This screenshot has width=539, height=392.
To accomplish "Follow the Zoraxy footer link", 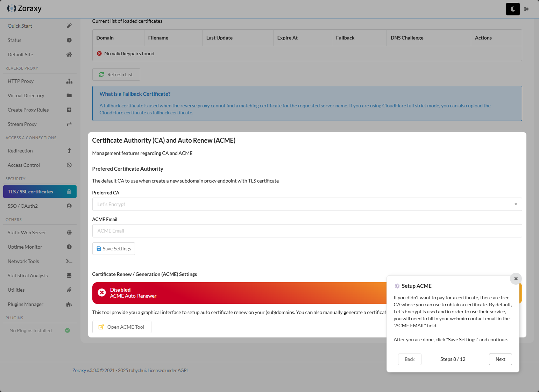I will pyautogui.click(x=79, y=370).
